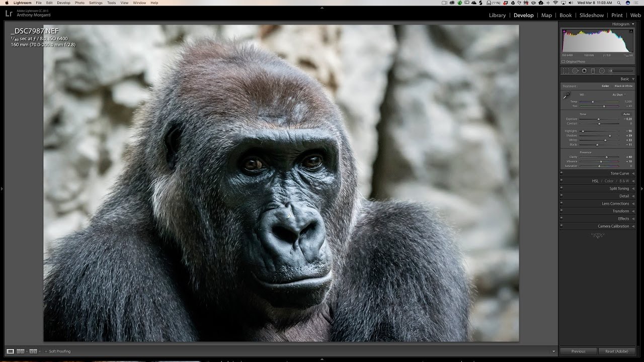The width and height of the screenshot is (644, 362).
Task: Set treatment to Black & White
Action: 623,86
